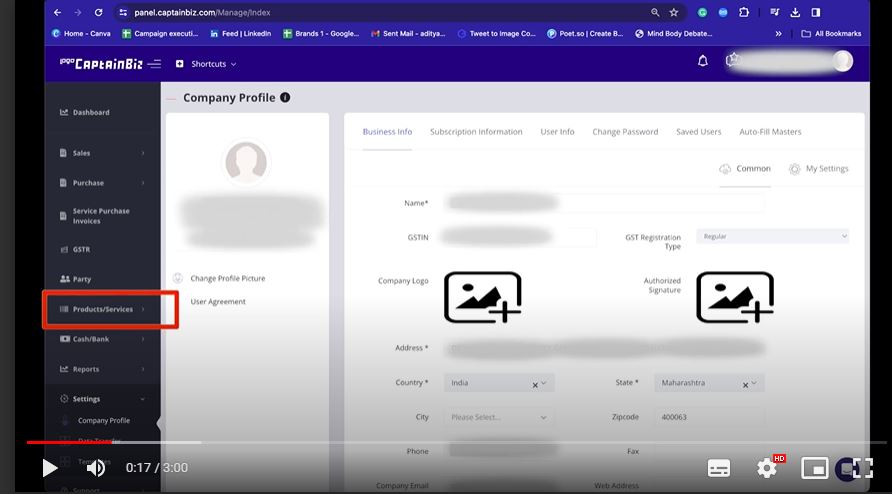The height and width of the screenshot is (494, 892).
Task: Switch to Saved Users tab
Action: point(699,131)
